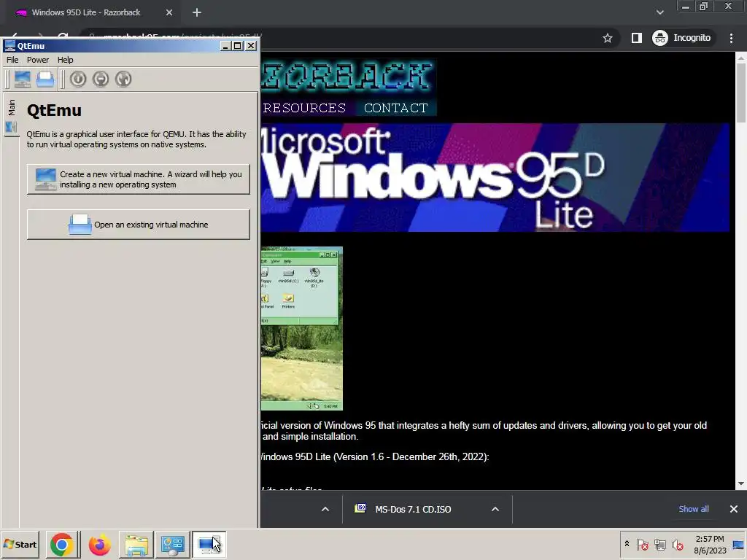Open File Explorer from the taskbar
Screen dimensions: 747x560
click(x=136, y=545)
